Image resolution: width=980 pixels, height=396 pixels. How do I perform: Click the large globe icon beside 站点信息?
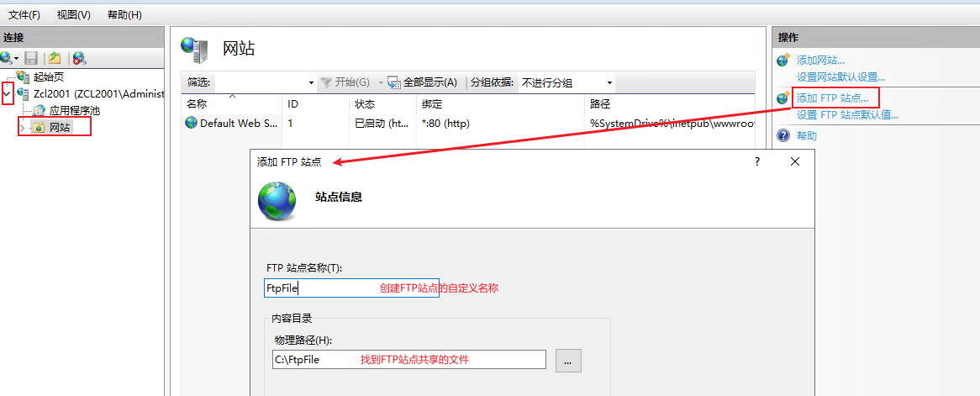(x=277, y=201)
